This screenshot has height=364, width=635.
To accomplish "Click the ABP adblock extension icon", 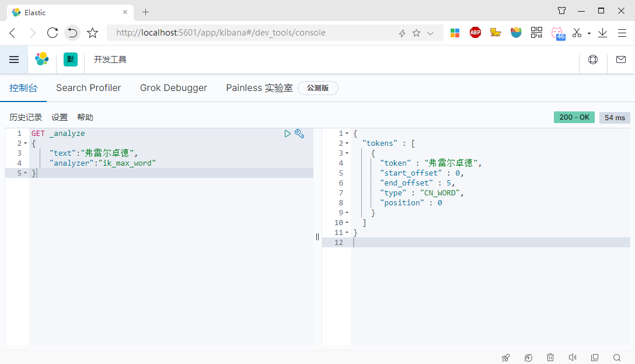I will point(475,32).
